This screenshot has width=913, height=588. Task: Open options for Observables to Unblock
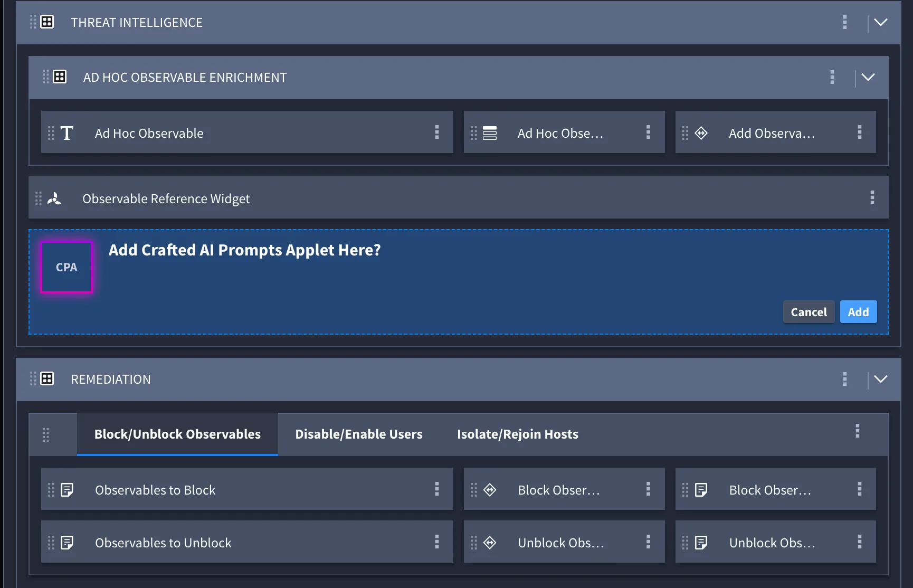[437, 542]
